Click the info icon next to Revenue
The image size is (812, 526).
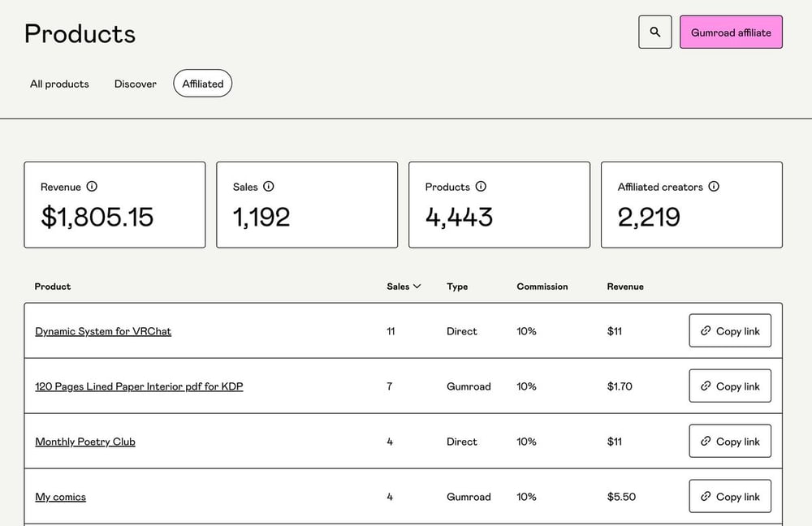pyautogui.click(x=92, y=186)
